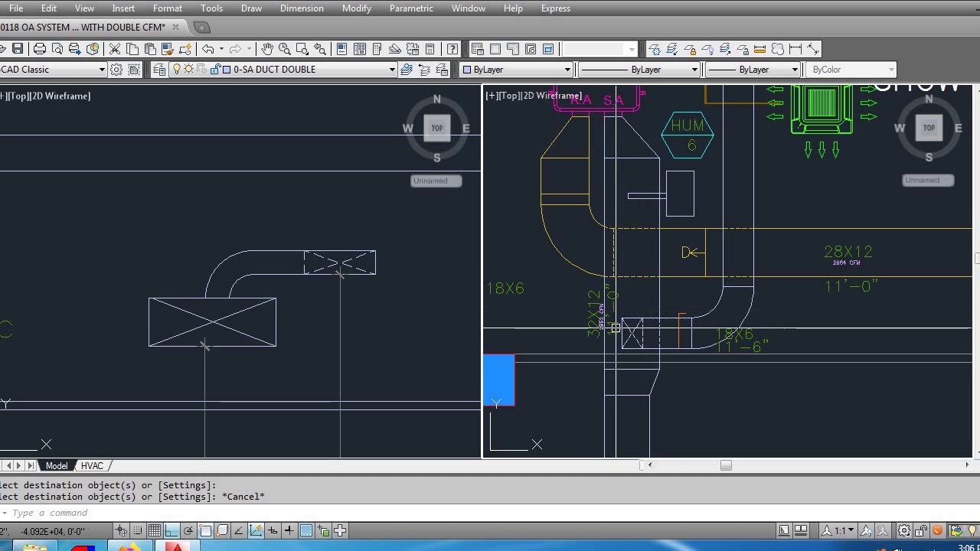980x551 pixels.
Task: Click the Publish icon
Action: 75,49
